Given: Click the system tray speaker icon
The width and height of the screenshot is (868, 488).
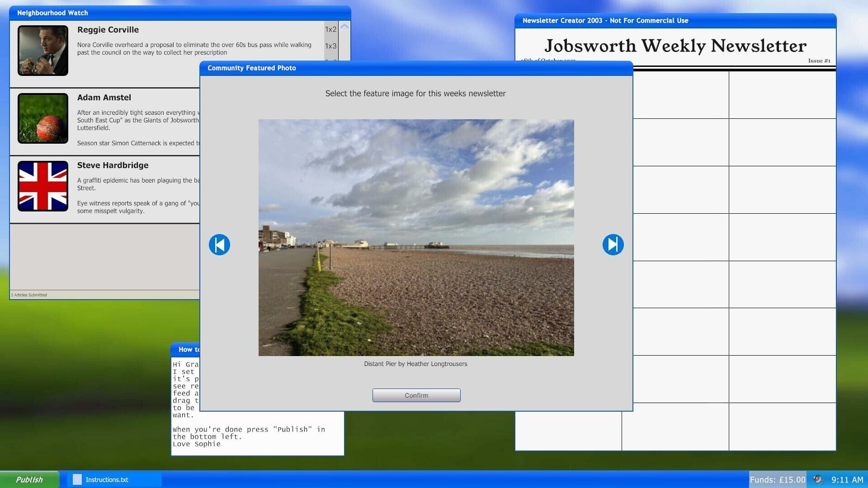Looking at the screenshot, I should click(x=818, y=479).
